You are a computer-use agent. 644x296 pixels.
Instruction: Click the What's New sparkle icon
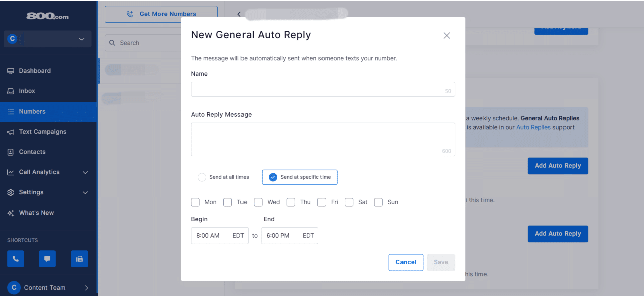tap(11, 212)
